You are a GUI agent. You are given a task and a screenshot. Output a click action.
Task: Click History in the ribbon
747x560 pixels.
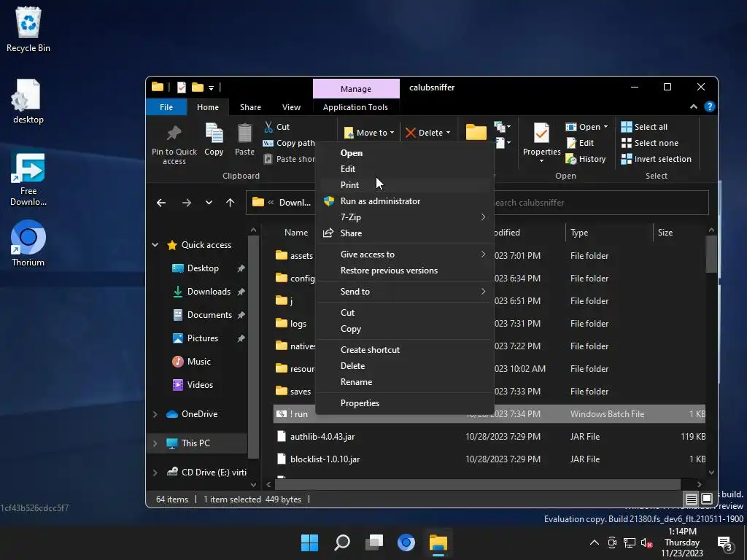(586, 159)
